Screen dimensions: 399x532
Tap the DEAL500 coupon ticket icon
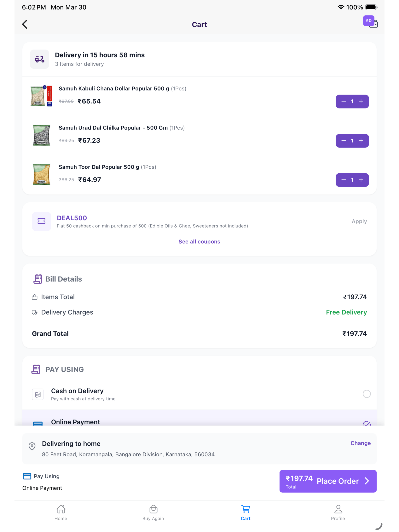tap(41, 221)
